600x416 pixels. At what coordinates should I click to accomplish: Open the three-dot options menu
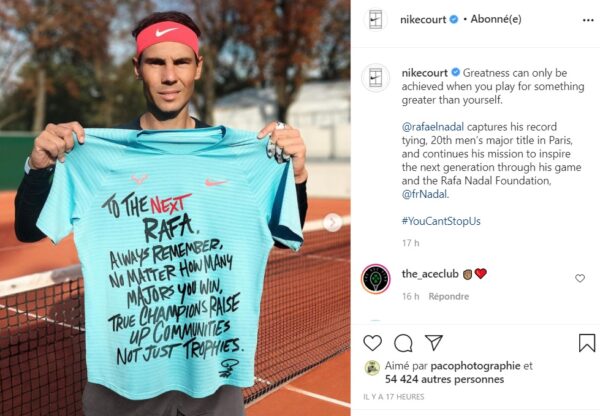point(588,20)
